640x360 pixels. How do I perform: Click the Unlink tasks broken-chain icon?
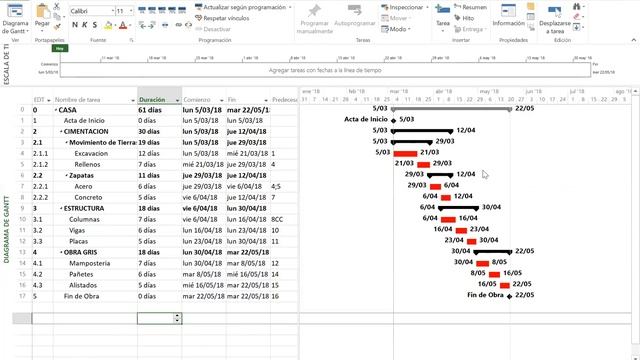pyautogui.click(x=188, y=25)
